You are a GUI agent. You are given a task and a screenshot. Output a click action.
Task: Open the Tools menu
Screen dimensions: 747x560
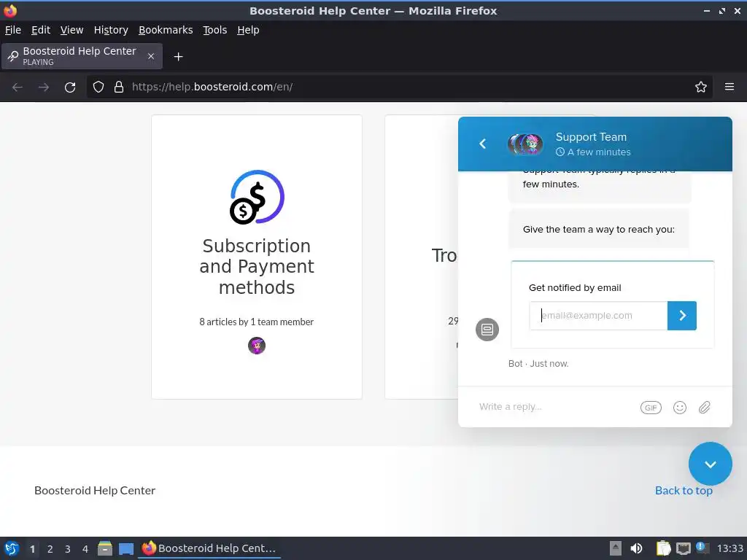(215, 30)
